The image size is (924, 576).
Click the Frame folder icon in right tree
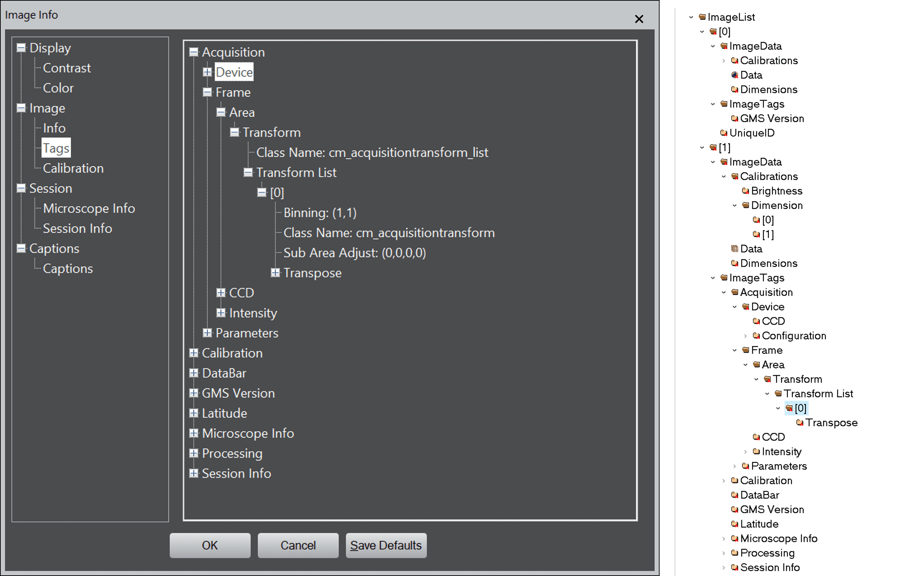pyautogui.click(x=746, y=350)
